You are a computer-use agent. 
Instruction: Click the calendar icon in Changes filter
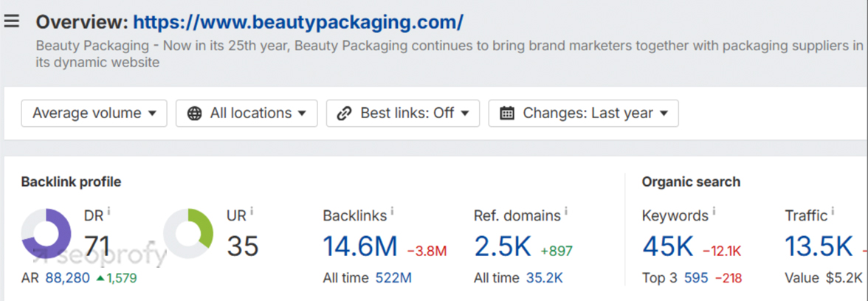[x=506, y=114]
